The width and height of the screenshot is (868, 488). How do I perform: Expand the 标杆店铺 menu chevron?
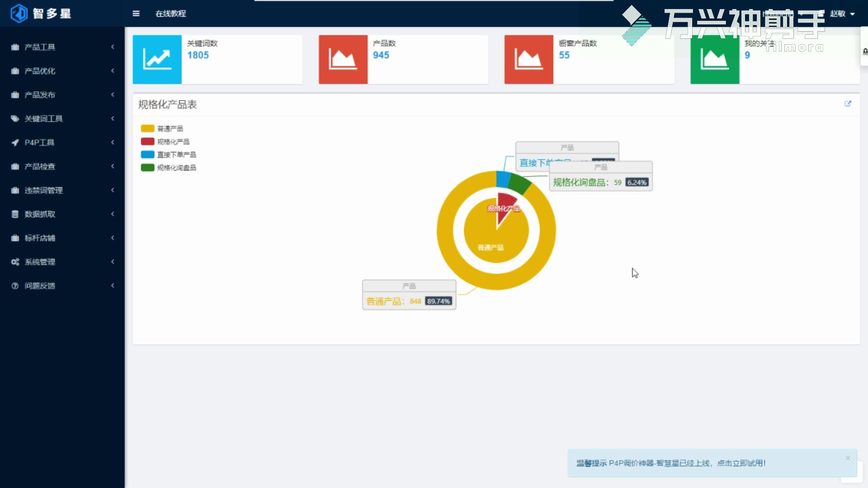pos(113,238)
